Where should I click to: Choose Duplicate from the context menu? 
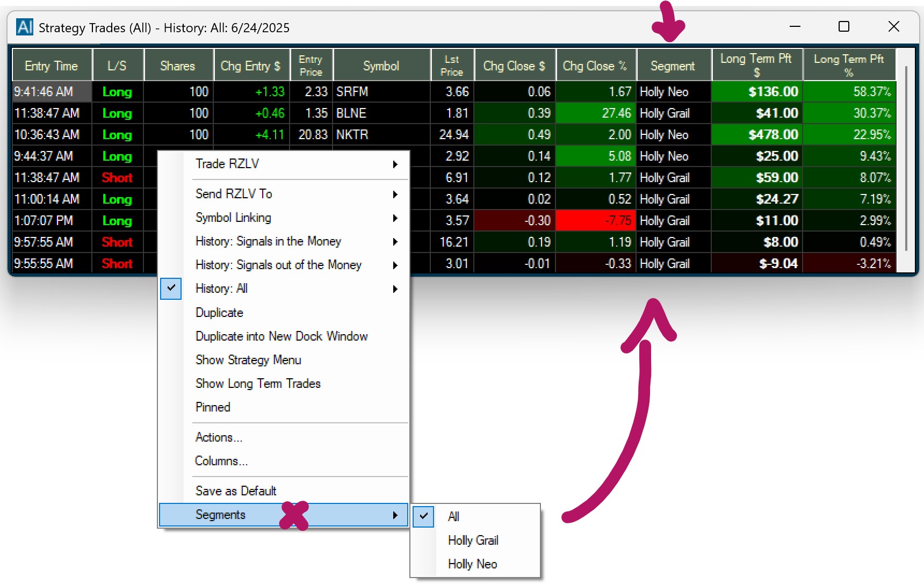tap(284, 313)
